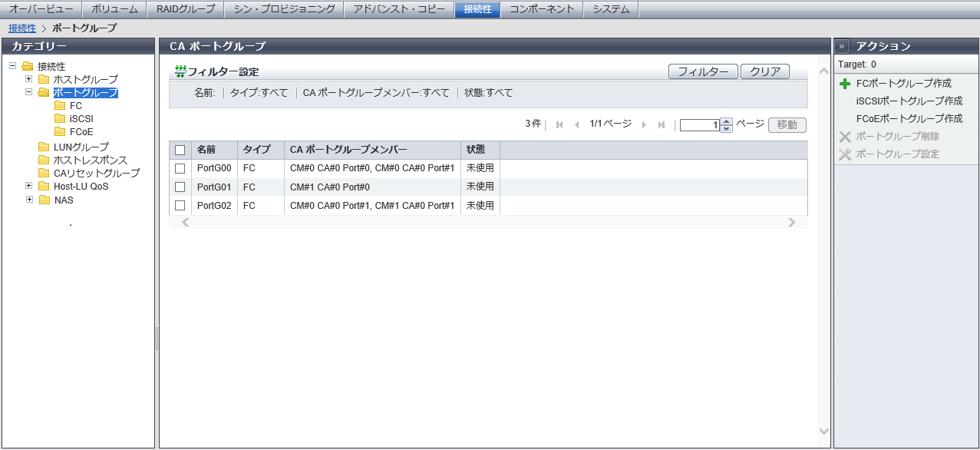Switch to the RAIDグループ tab
The image size is (980, 450).
(186, 9)
